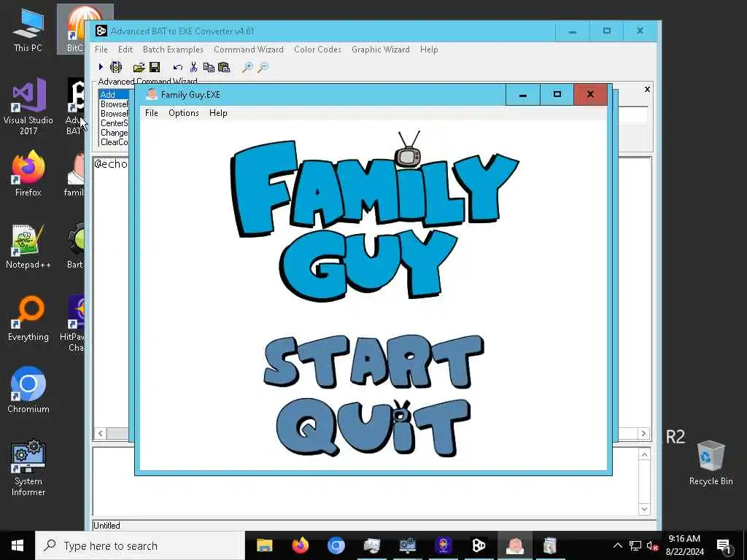Open Help menu in Family Guy.EXE window

click(218, 113)
